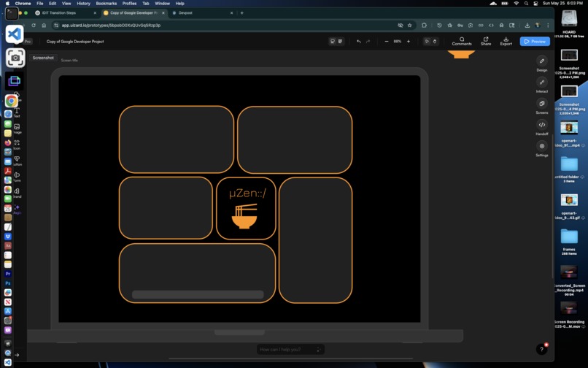Switch to the IDIT Transition Steps tab
This screenshot has height=368, width=588.
click(x=66, y=12)
